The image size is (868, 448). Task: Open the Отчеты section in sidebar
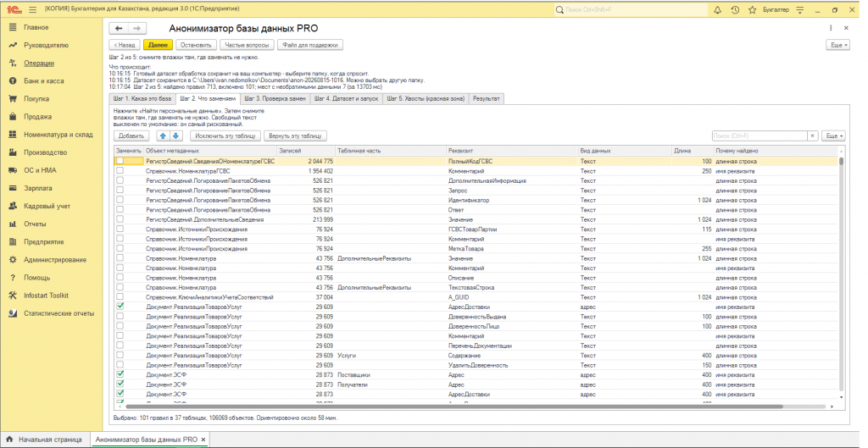35,224
